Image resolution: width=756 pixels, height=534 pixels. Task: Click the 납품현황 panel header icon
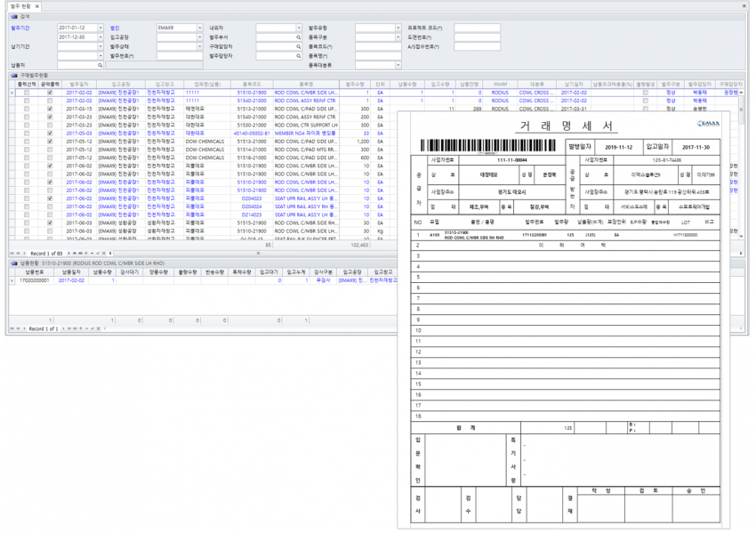[13, 263]
